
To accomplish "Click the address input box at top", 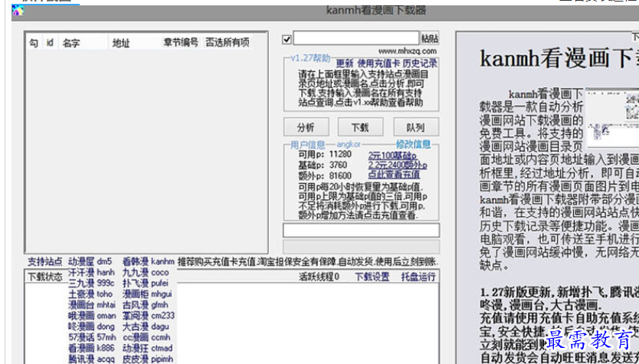I will (x=356, y=38).
